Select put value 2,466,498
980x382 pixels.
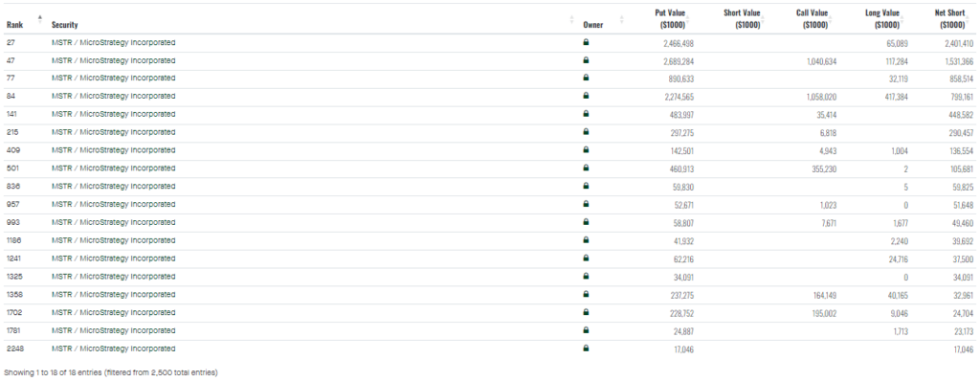pyautogui.click(x=679, y=44)
